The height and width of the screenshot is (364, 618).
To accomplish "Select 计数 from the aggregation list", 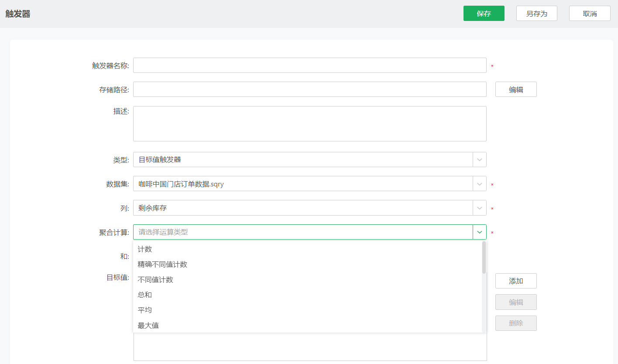I will coord(145,249).
